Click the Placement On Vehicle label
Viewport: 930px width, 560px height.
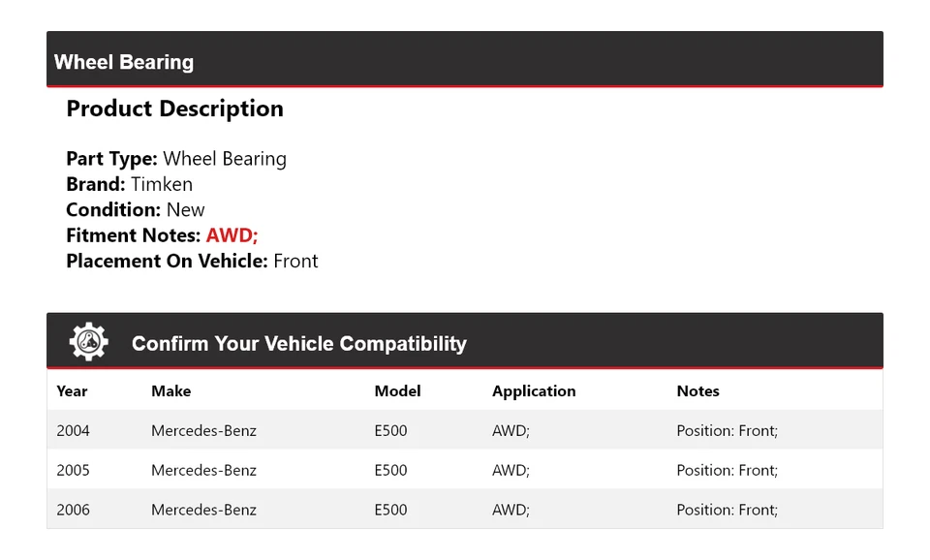167,261
